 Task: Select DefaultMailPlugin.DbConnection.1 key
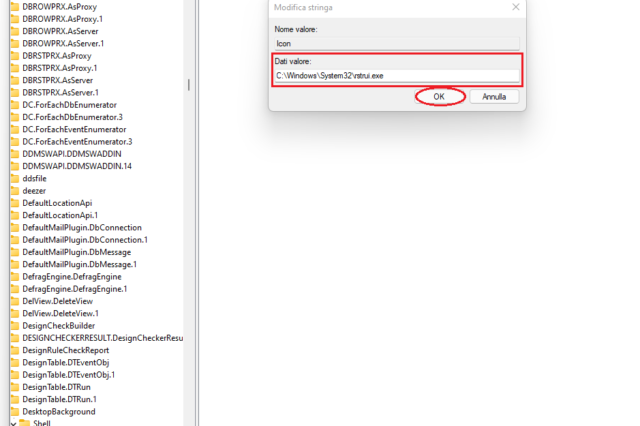tap(85, 240)
